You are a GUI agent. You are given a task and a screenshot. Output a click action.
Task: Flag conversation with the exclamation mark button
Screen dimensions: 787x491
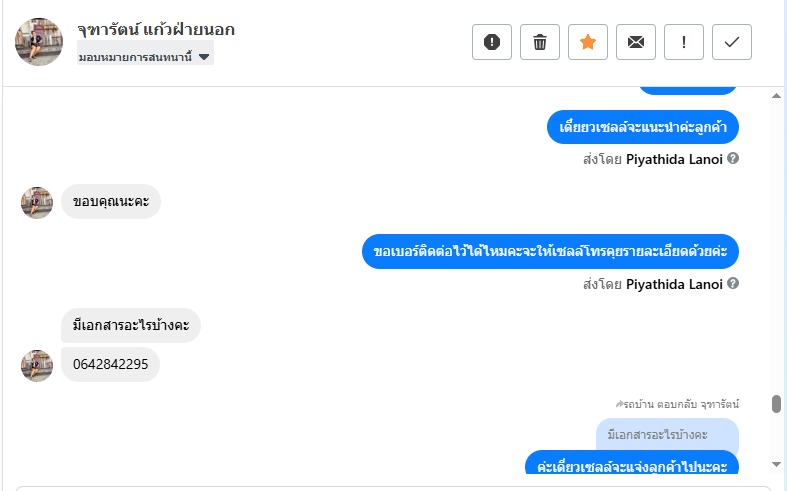click(x=684, y=42)
